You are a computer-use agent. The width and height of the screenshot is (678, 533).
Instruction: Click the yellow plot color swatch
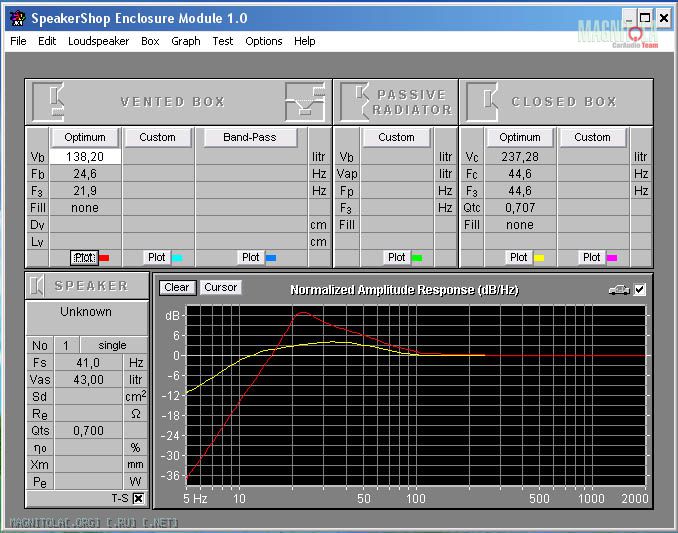click(539, 258)
